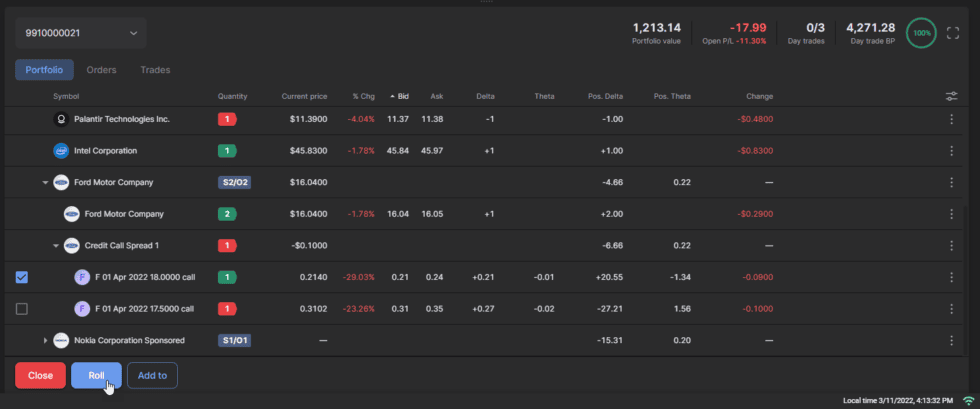Click the green quantity 2 badge for Ford
The width and height of the screenshot is (980, 409).
pos(227,214)
